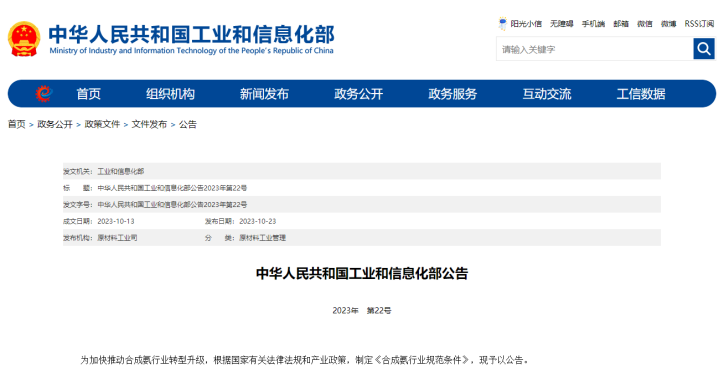Go to 政策文件 in breadcrumb
The image size is (724, 377).
[102, 124]
